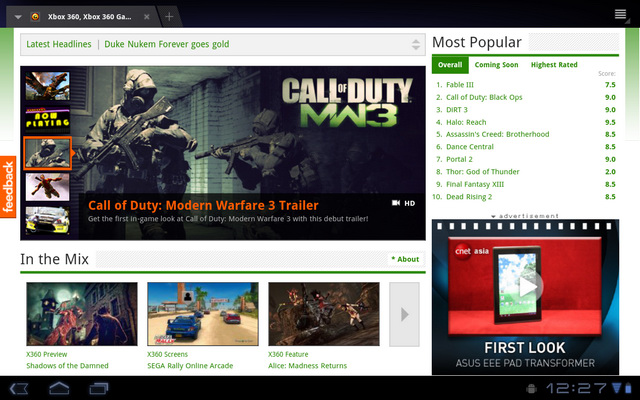Image resolution: width=640 pixels, height=400 pixels.
Task: Open Dead Rising 2 entry
Action: [469, 197]
